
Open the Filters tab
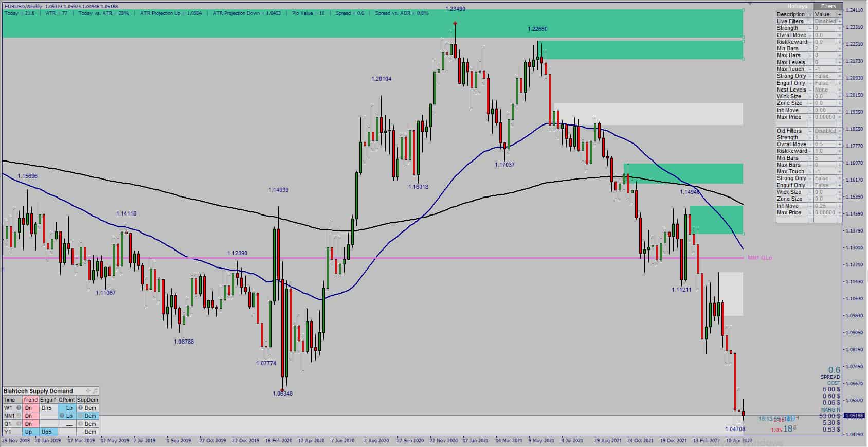[828, 6]
